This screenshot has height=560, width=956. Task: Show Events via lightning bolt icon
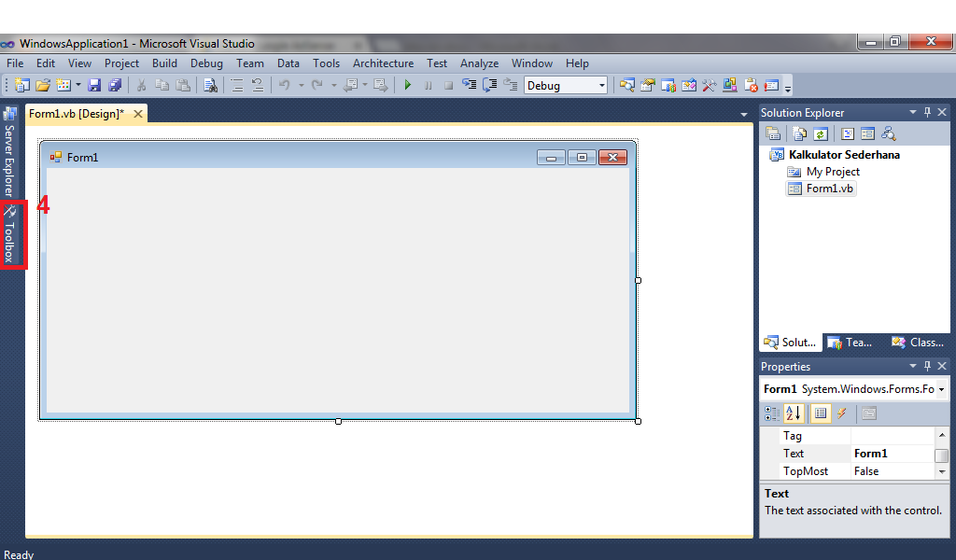tap(842, 413)
